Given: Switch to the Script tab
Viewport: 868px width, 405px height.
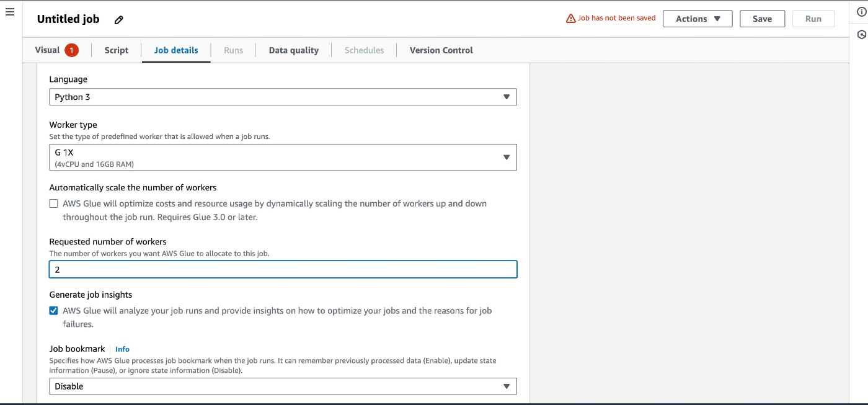Looking at the screenshot, I should pos(117,50).
